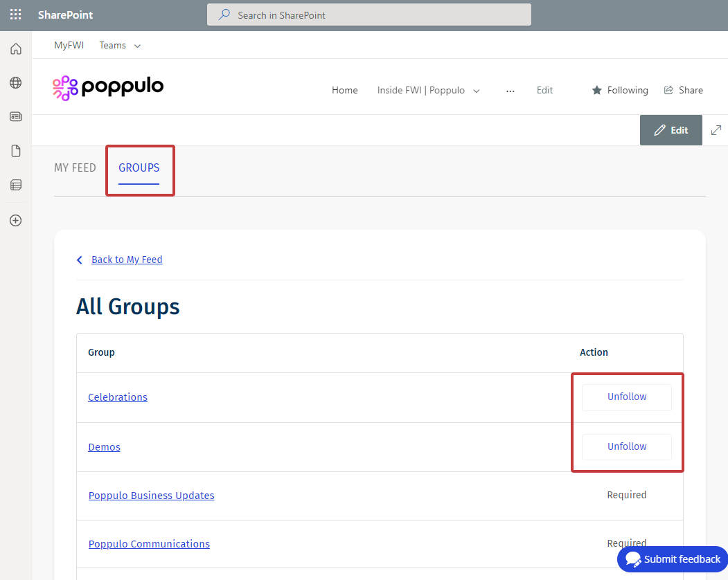Open the SharePoint app launcher waffle

click(15, 15)
